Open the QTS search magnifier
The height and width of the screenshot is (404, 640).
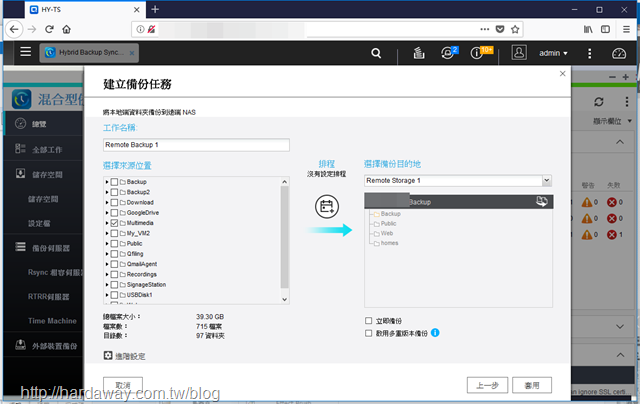(x=376, y=53)
